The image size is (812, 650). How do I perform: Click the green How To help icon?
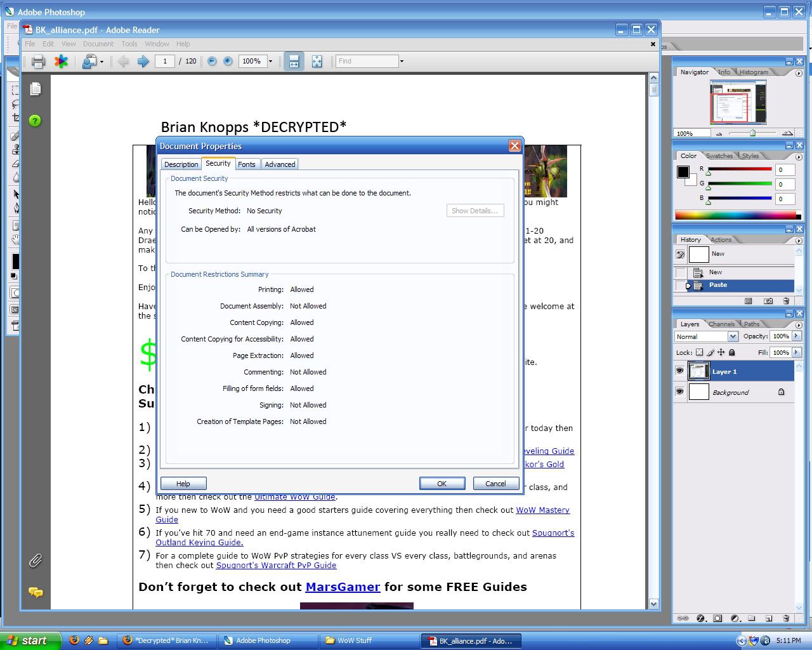point(35,121)
